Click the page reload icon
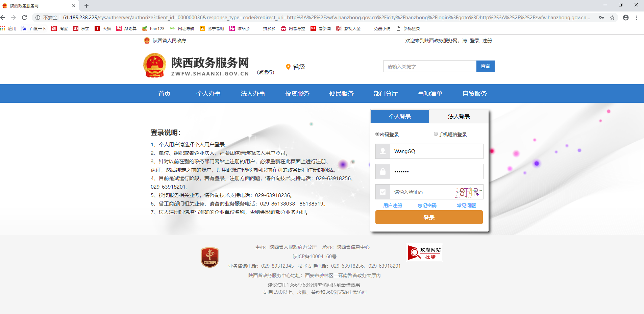The height and width of the screenshot is (314, 644). coord(24,17)
